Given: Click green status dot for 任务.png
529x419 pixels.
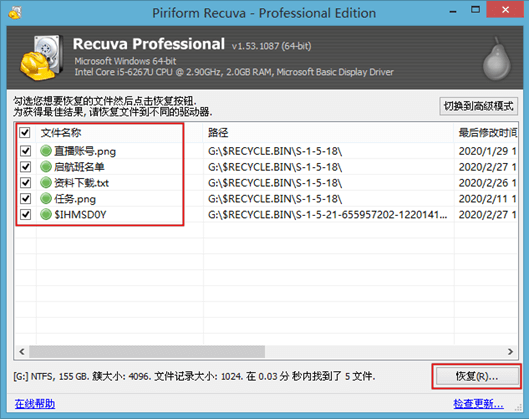Looking at the screenshot, I should [46, 198].
